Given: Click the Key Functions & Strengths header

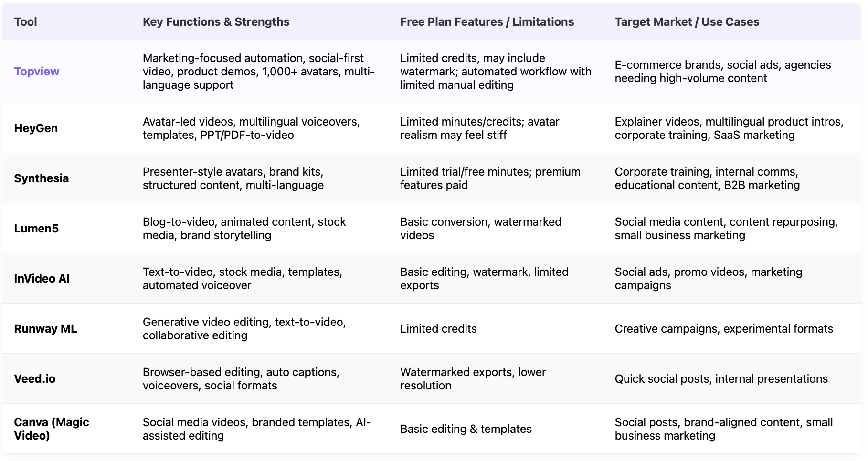Looking at the screenshot, I should pos(216,22).
